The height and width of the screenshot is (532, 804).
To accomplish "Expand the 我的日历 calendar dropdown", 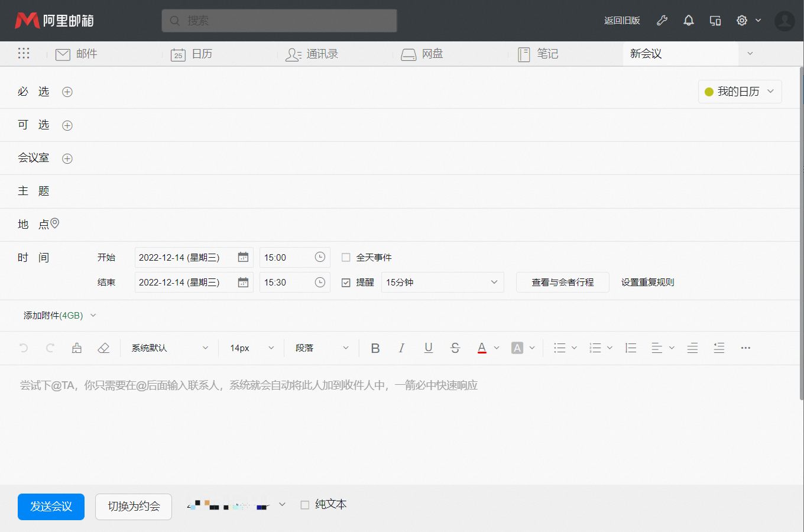I will (740, 92).
